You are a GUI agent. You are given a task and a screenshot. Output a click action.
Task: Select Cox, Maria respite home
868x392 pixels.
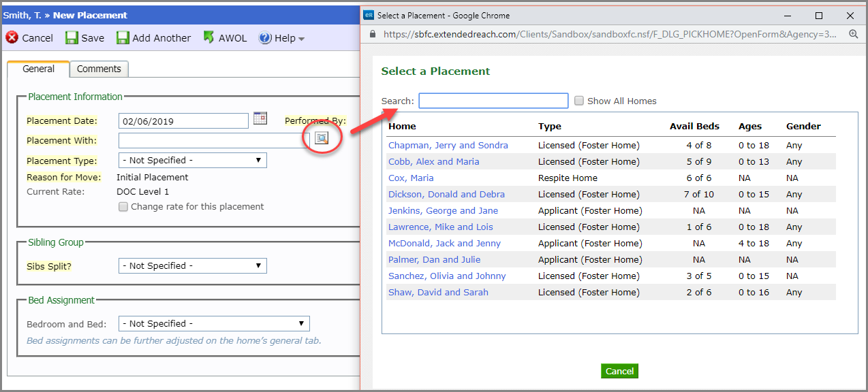[x=411, y=178]
